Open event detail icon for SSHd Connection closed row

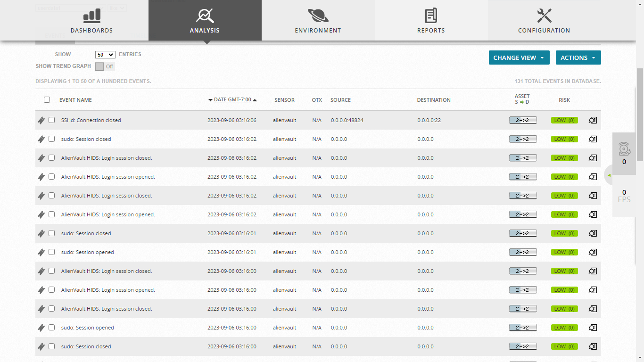click(x=593, y=120)
